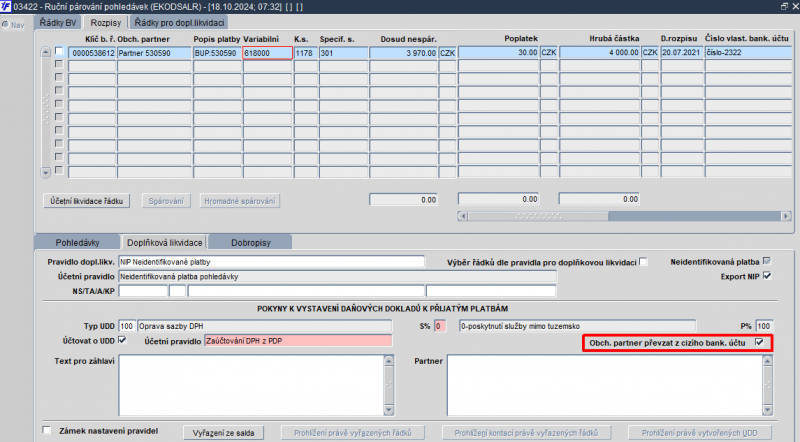
Task: Click Partner 530590 cell
Action: pyautogui.click(x=154, y=53)
